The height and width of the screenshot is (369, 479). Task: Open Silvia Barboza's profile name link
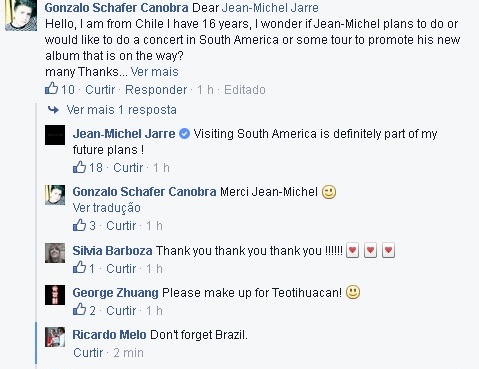[x=112, y=251]
